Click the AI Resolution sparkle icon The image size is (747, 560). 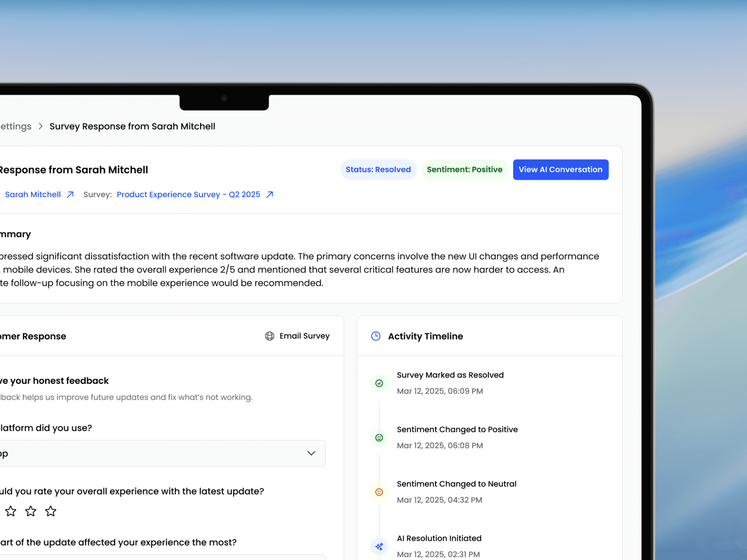(379, 546)
